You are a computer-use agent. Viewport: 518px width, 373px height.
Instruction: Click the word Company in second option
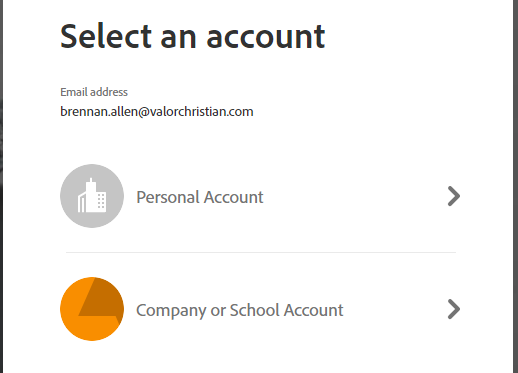click(171, 311)
